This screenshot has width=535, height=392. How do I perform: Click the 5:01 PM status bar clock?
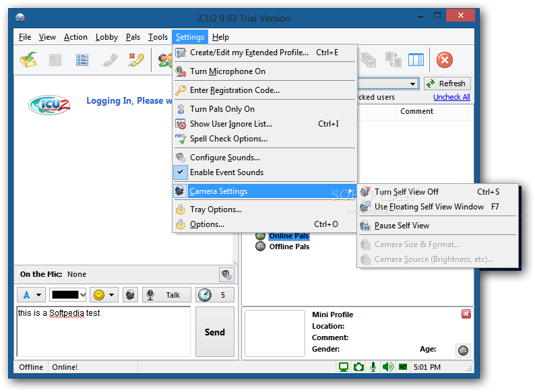(x=427, y=367)
